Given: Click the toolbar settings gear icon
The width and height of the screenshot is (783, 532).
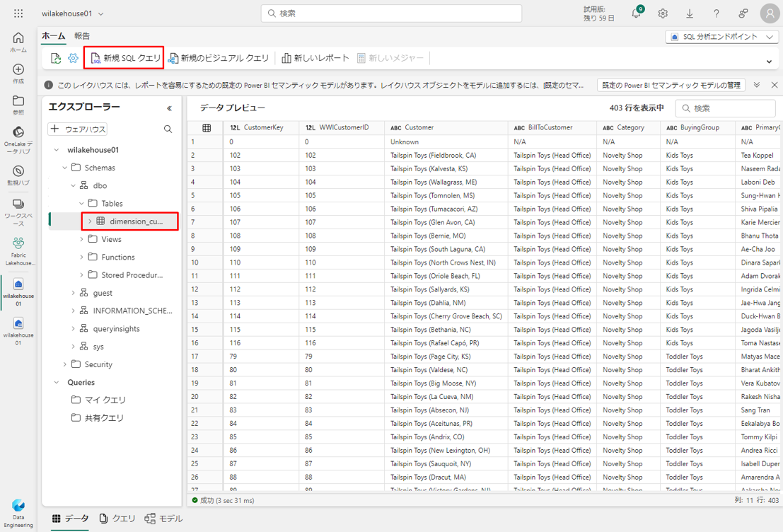Looking at the screenshot, I should (74, 59).
